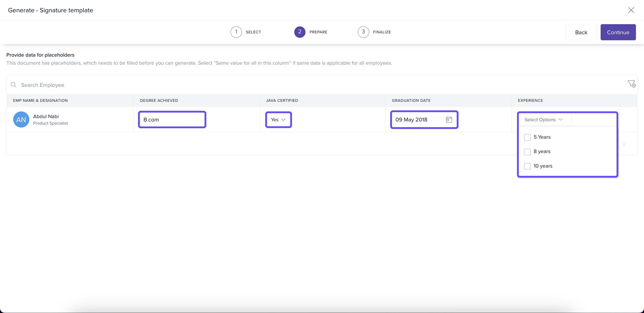The image size is (644, 313).
Task: Click the last page arrow icon
Action: click(624, 144)
